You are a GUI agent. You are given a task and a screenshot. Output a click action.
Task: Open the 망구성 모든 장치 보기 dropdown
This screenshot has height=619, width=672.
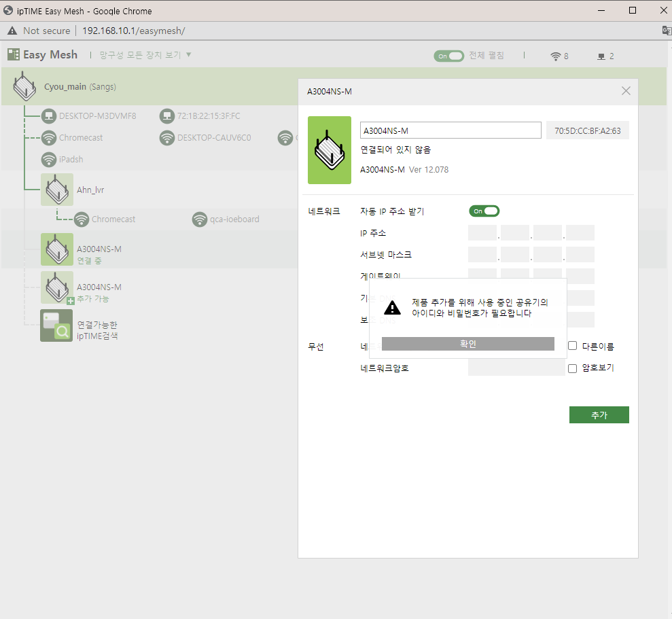(x=145, y=55)
